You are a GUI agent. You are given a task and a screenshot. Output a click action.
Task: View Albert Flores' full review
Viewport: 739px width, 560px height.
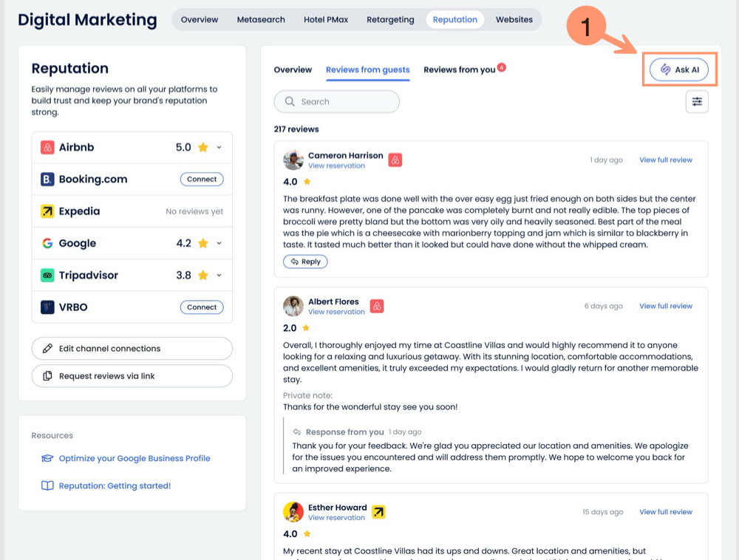(x=666, y=306)
